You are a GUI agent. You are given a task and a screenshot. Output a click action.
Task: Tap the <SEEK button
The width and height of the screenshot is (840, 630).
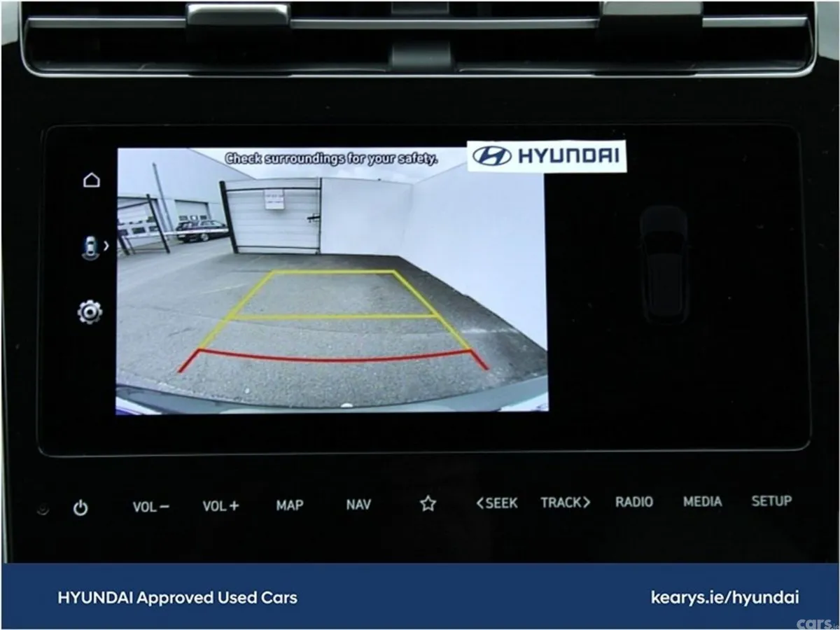497,503
